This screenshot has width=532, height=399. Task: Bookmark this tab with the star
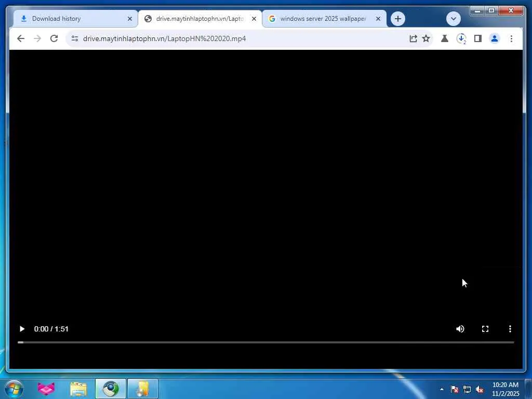click(x=426, y=38)
